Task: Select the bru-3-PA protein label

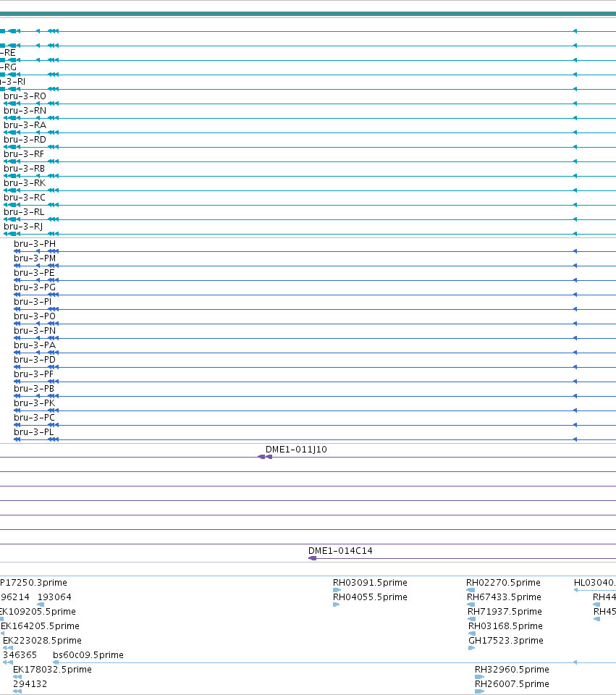Action: pos(35,345)
